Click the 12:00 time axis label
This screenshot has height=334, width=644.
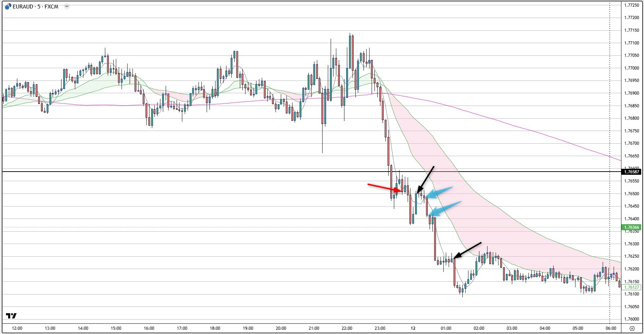pos(17,328)
